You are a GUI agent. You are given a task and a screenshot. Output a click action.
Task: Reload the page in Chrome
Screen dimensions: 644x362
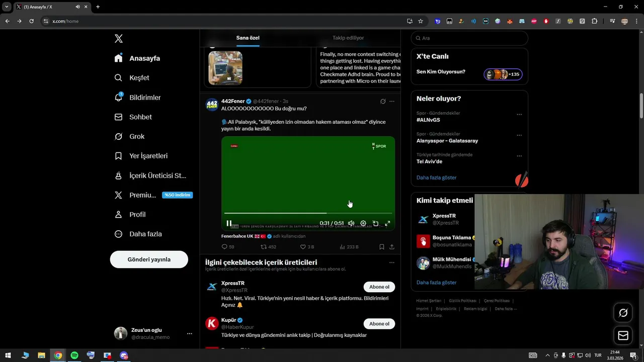31,21
